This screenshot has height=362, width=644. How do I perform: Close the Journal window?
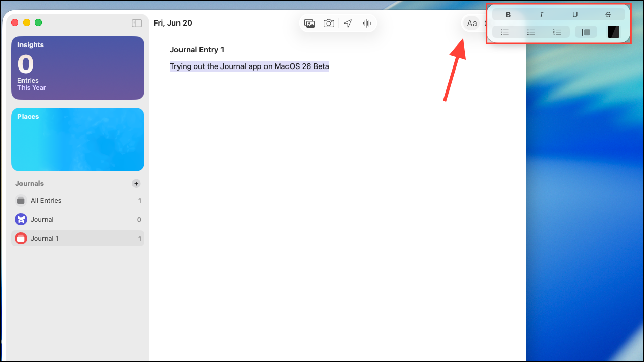tap(15, 22)
